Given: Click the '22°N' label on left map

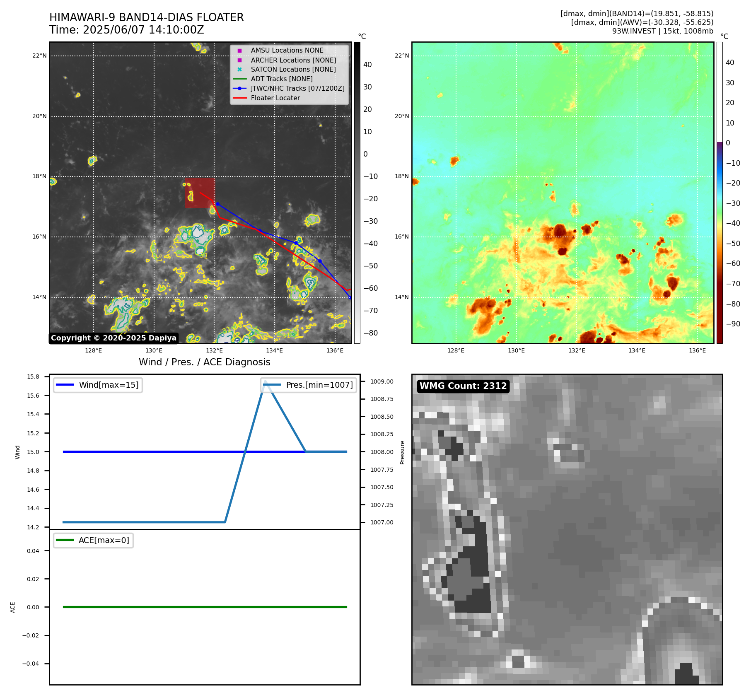Looking at the screenshot, I should tap(39, 56).
